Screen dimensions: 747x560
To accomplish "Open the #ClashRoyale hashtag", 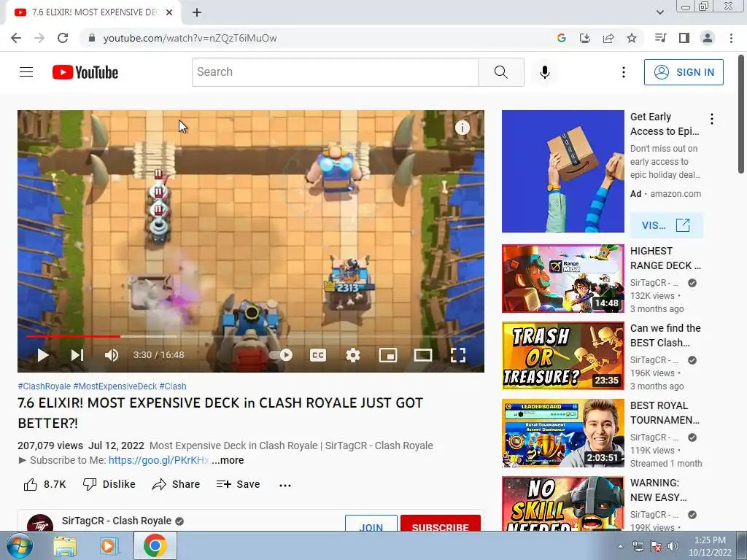I will point(44,386).
